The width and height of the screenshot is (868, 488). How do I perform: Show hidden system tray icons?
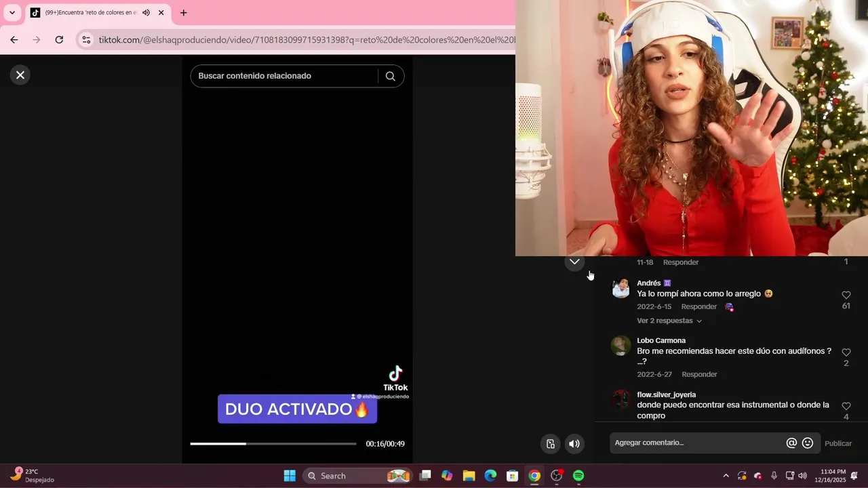[x=726, y=476]
